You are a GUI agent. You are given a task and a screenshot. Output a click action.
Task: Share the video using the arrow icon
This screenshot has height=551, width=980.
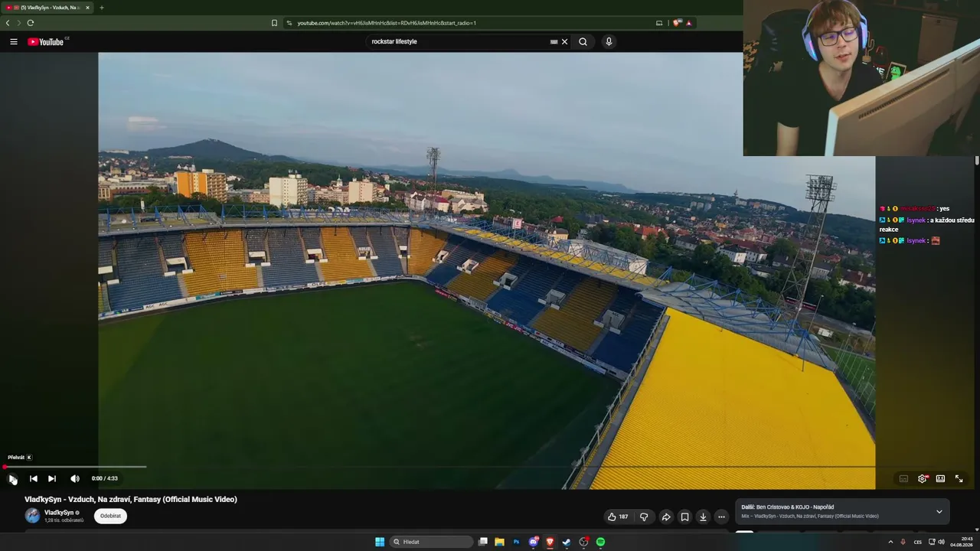point(666,517)
